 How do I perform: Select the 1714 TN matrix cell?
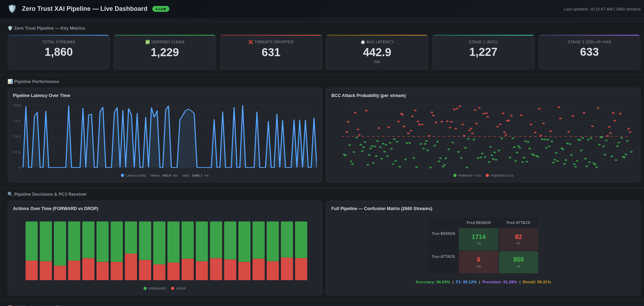click(x=478, y=239)
